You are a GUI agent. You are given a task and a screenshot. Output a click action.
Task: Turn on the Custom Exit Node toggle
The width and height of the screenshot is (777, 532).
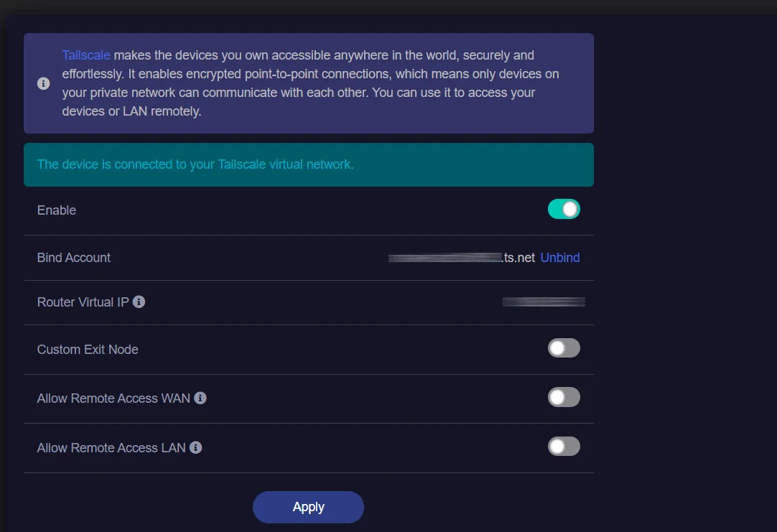pos(564,348)
